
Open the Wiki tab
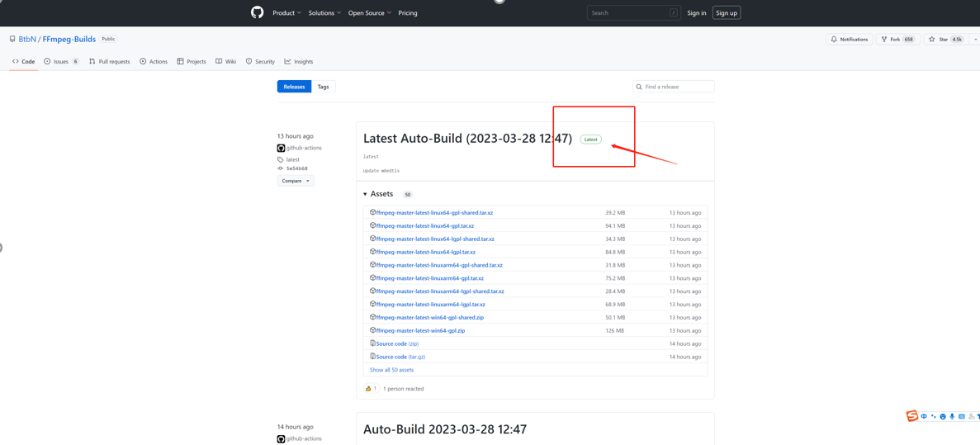225,61
